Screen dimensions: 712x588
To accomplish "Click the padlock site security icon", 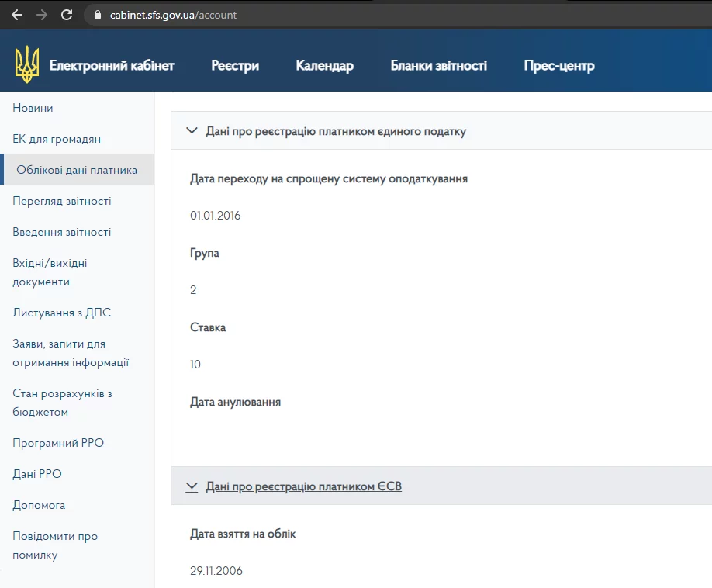I will (97, 15).
